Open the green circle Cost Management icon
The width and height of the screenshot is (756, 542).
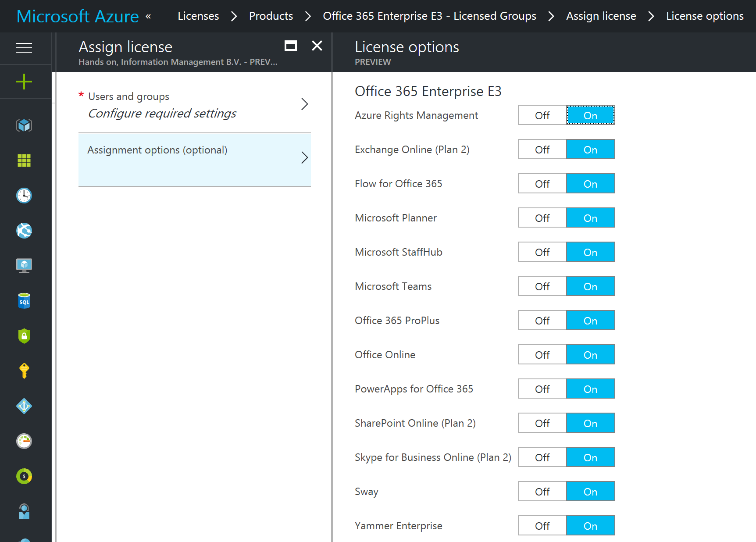[x=24, y=476]
